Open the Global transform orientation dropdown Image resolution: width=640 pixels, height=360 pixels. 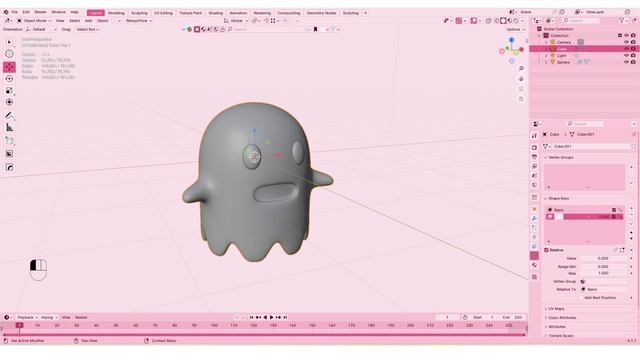point(236,20)
